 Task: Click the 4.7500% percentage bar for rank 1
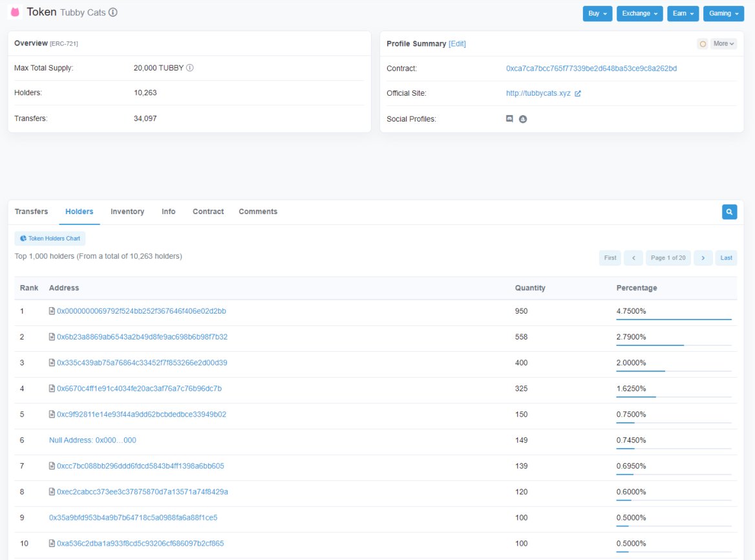tap(674, 319)
